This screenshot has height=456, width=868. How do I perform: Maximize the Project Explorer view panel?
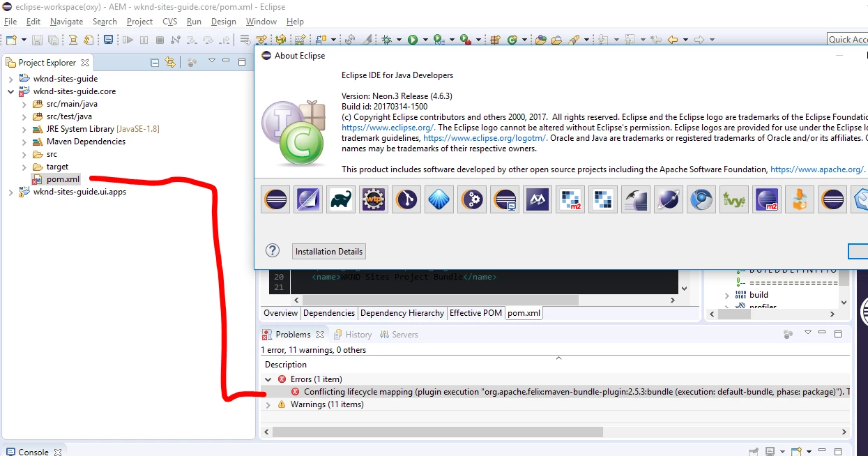click(x=242, y=61)
